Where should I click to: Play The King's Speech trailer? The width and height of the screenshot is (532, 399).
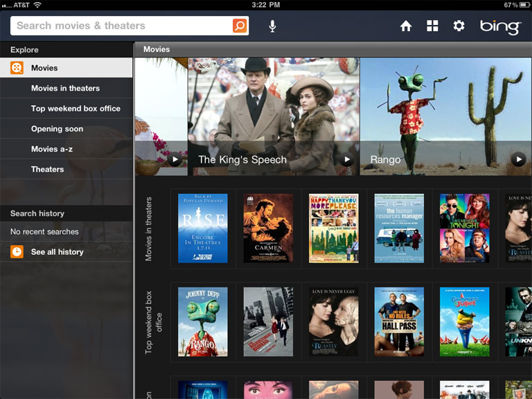tap(347, 159)
